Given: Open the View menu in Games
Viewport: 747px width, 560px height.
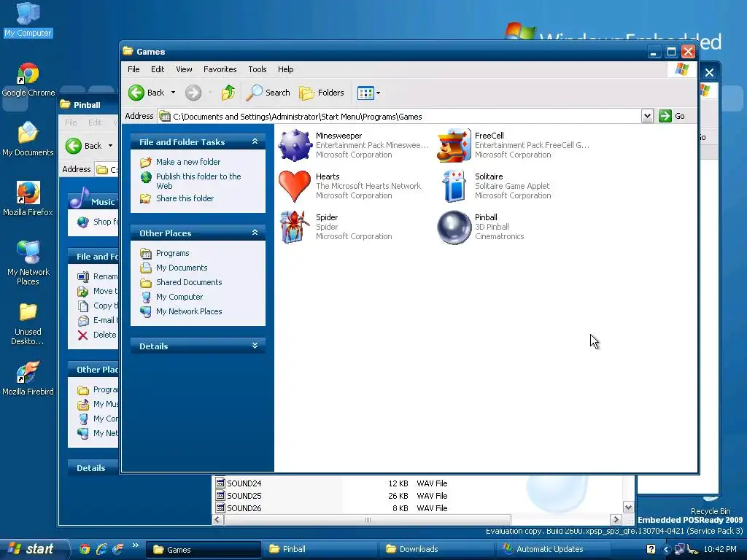Looking at the screenshot, I should [184, 69].
